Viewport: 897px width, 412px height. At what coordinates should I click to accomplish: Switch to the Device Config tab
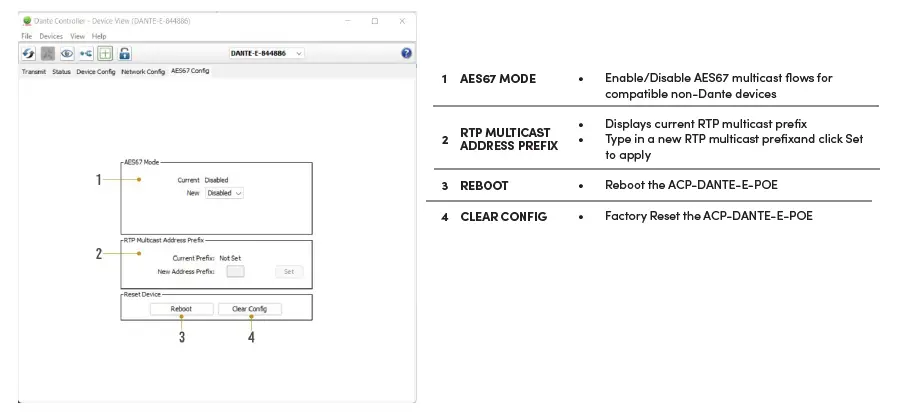(x=96, y=72)
